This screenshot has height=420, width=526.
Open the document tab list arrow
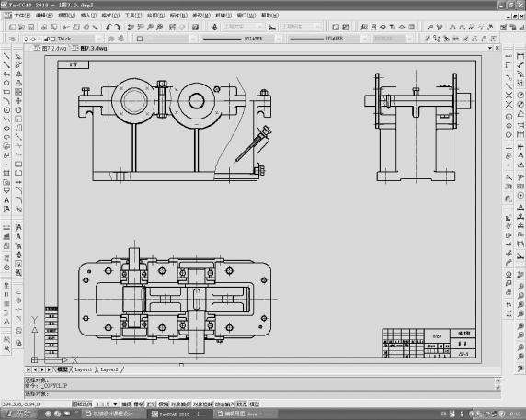click(490, 49)
